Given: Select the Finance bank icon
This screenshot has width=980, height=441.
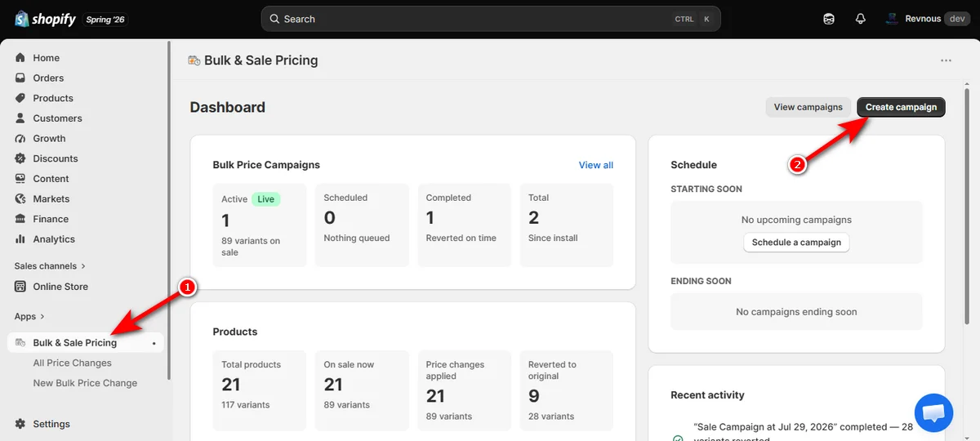Looking at the screenshot, I should [20, 219].
